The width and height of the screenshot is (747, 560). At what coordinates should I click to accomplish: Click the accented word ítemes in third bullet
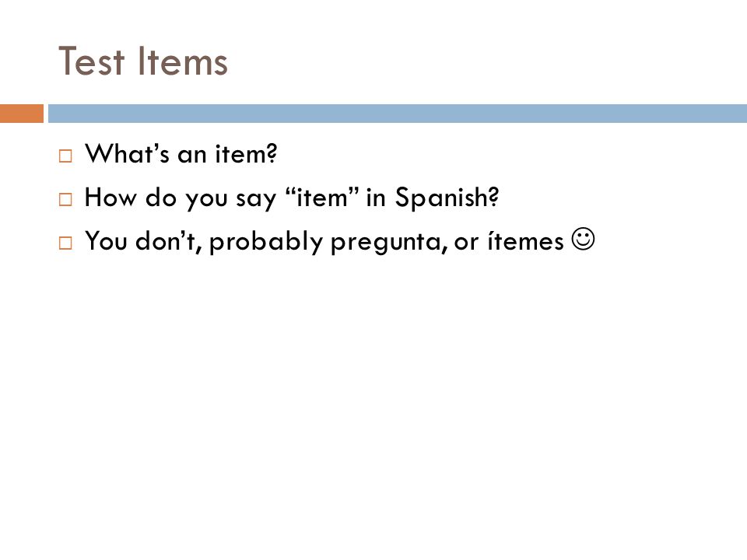525,240
